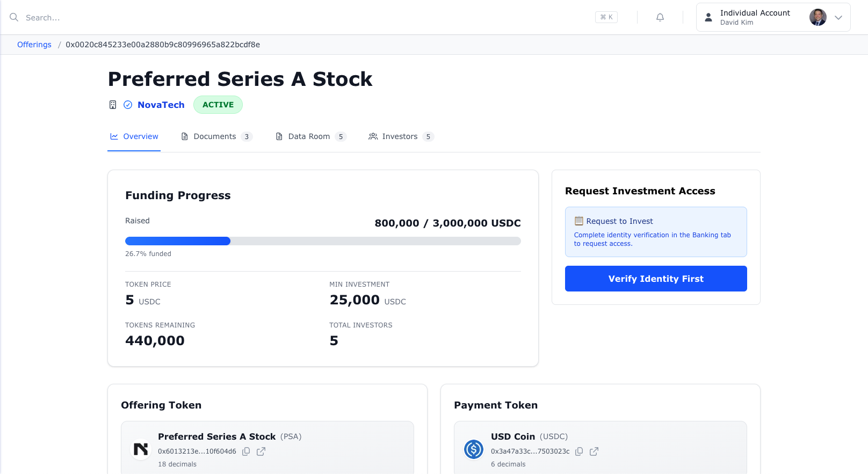Click the NovaTech verified badge icon
The width and height of the screenshot is (868, 474).
[128, 105]
